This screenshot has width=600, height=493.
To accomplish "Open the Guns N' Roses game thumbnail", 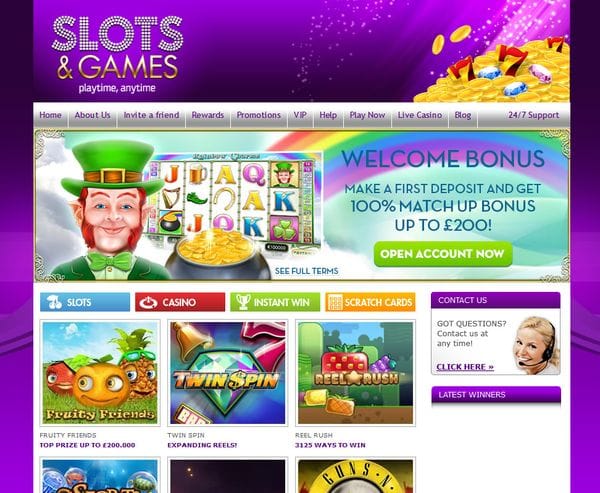I will (x=355, y=475).
